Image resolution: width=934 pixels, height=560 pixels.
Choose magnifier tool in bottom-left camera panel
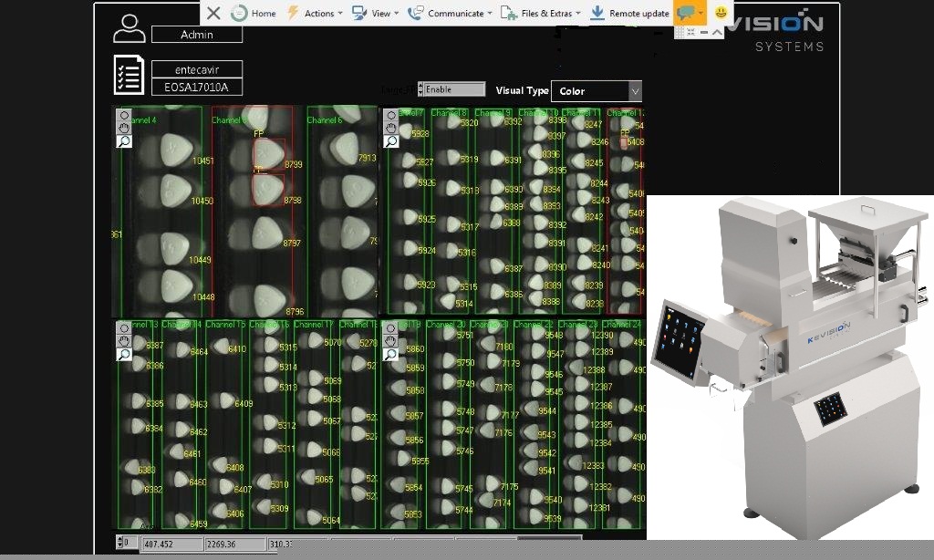[124, 354]
